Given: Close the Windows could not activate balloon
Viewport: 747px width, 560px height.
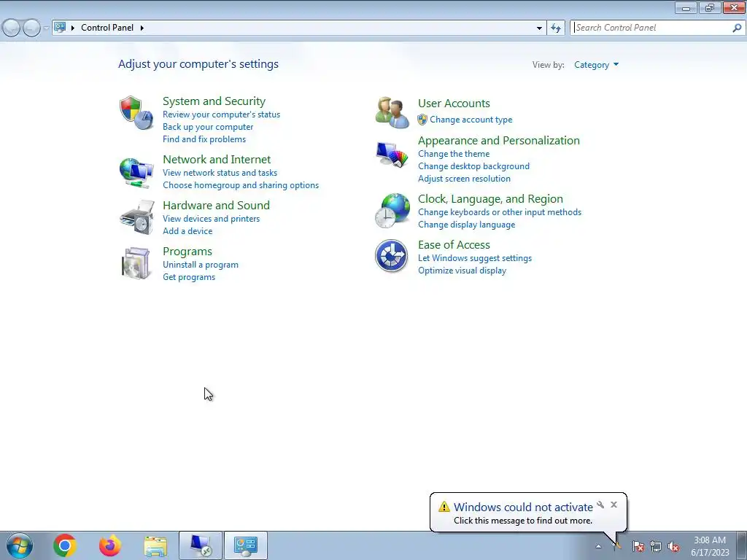Looking at the screenshot, I should click(614, 505).
